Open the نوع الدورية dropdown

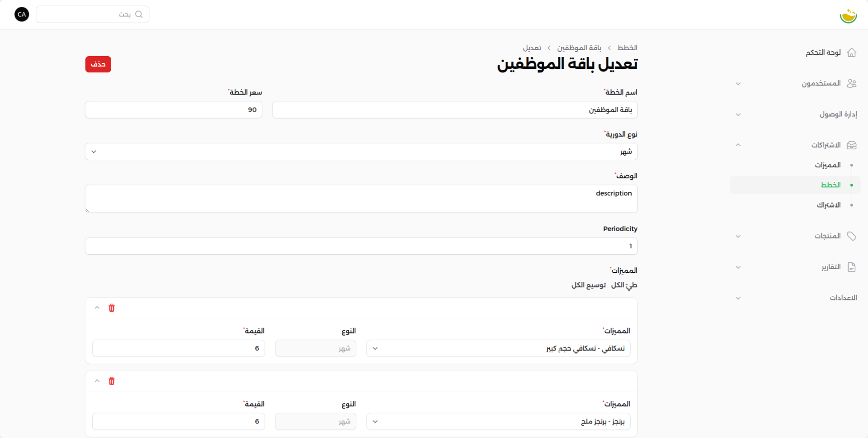tap(361, 152)
